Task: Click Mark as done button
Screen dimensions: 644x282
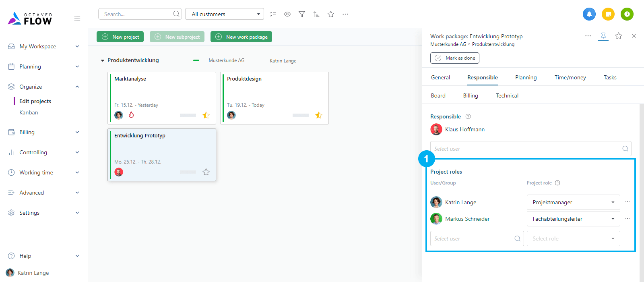Action: (454, 58)
